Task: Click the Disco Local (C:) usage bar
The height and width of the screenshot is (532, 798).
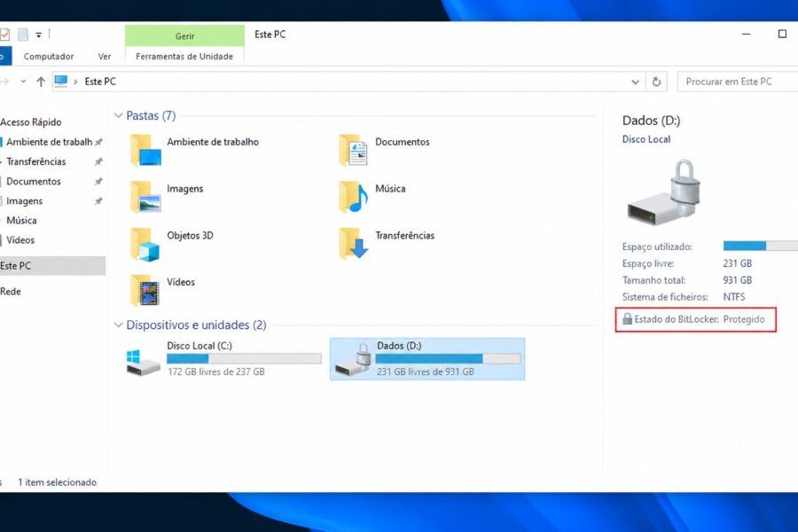Action: pos(245,358)
